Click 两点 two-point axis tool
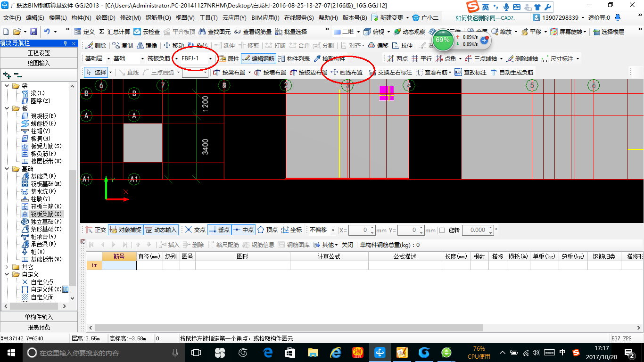The height and width of the screenshot is (362, 644). (x=397, y=58)
